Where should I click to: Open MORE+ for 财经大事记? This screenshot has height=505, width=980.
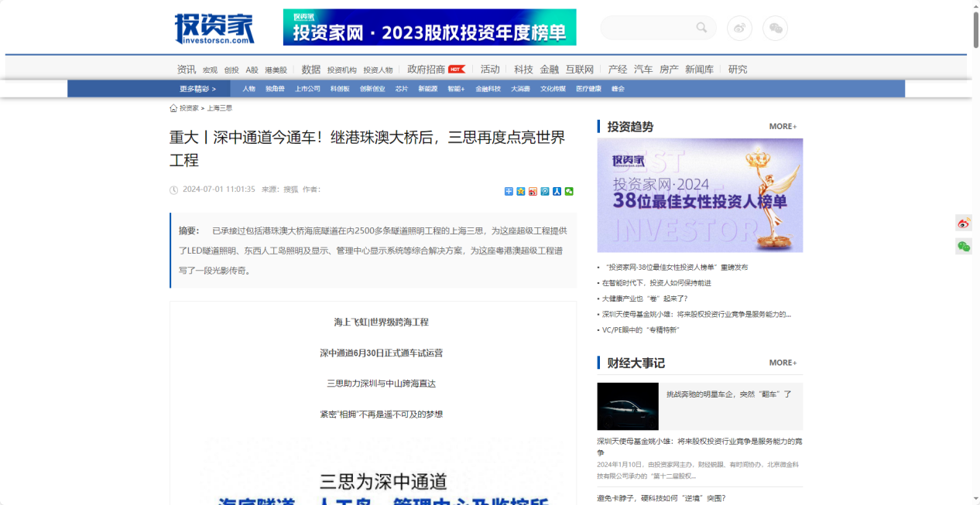pos(783,363)
